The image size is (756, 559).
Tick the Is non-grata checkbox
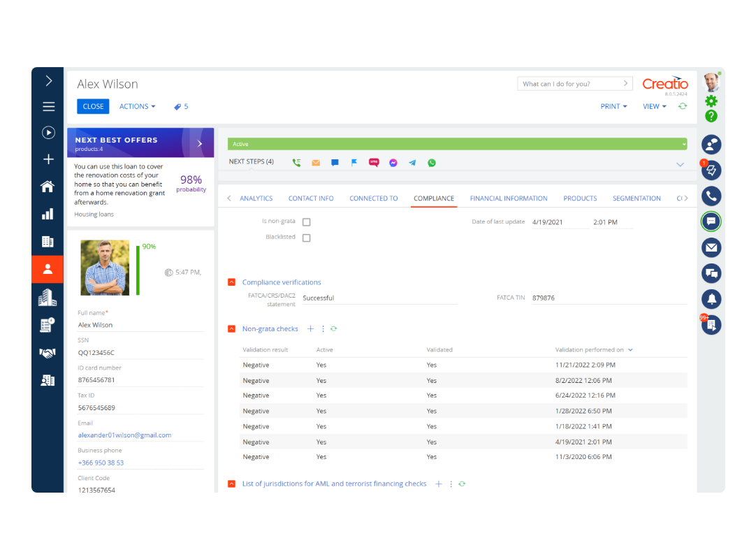306,222
